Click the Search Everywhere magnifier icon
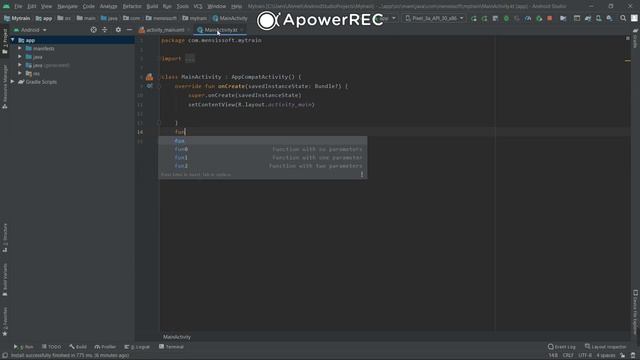The width and height of the screenshot is (640, 360). pyautogui.click(x=623, y=18)
